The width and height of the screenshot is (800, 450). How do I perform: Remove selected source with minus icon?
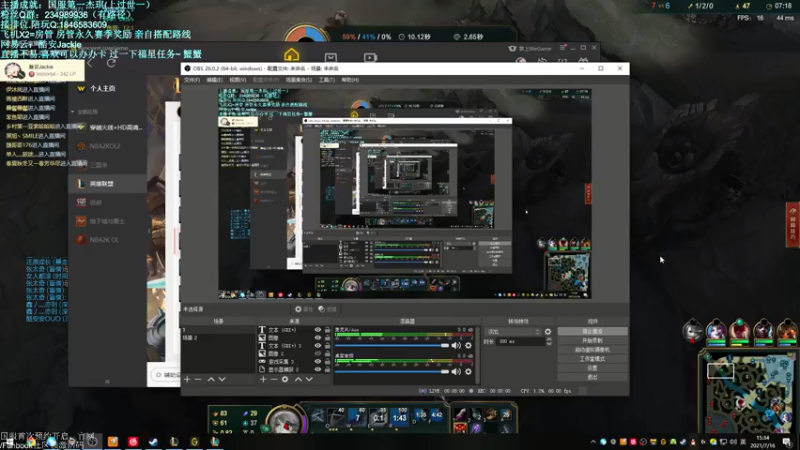274,380
